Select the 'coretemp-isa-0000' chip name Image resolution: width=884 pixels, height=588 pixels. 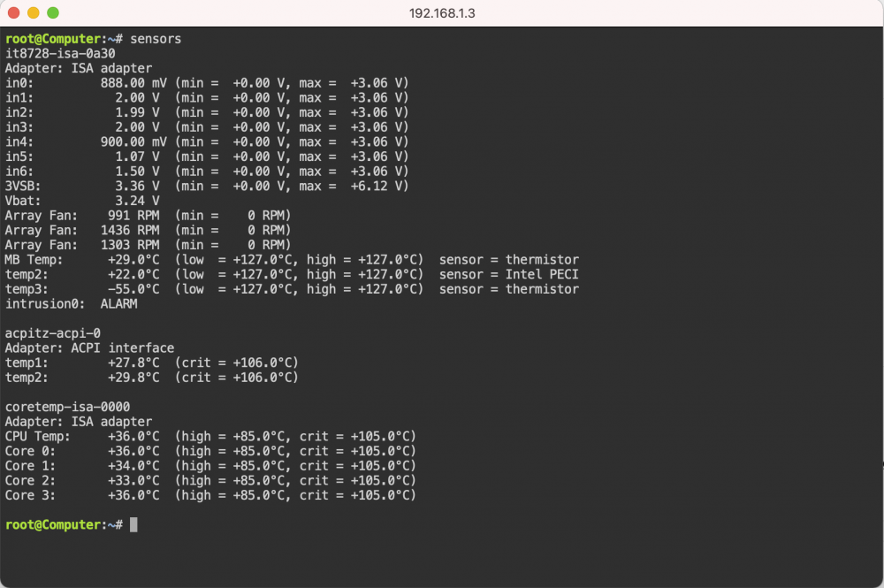click(68, 407)
